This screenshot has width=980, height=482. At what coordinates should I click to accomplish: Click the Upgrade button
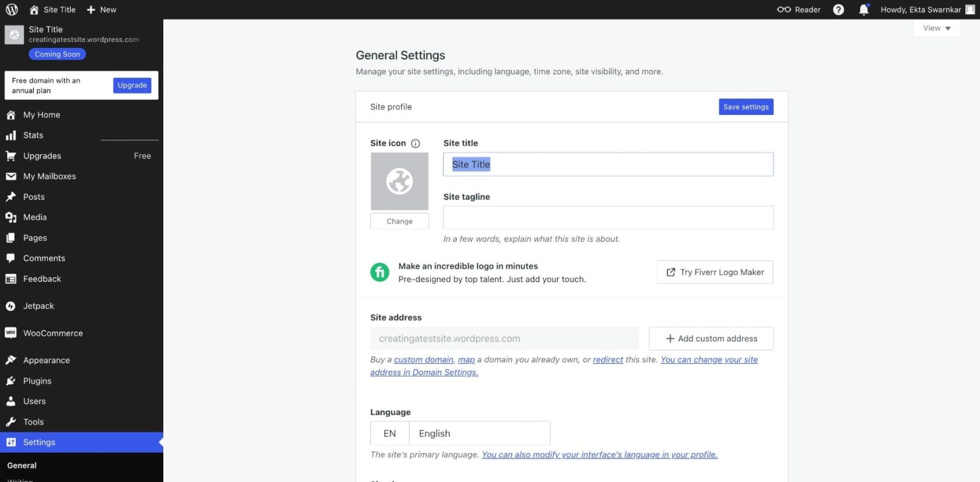[132, 86]
